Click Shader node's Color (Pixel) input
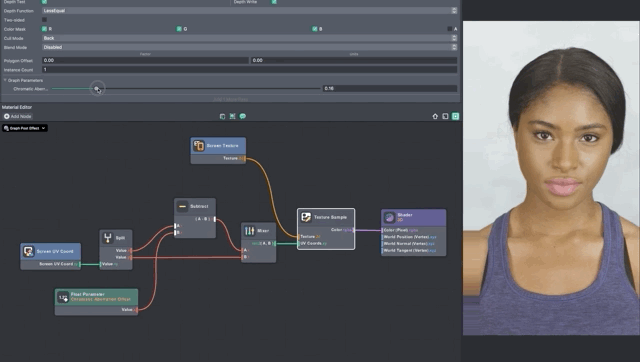This screenshot has height=362, width=640. (382, 230)
